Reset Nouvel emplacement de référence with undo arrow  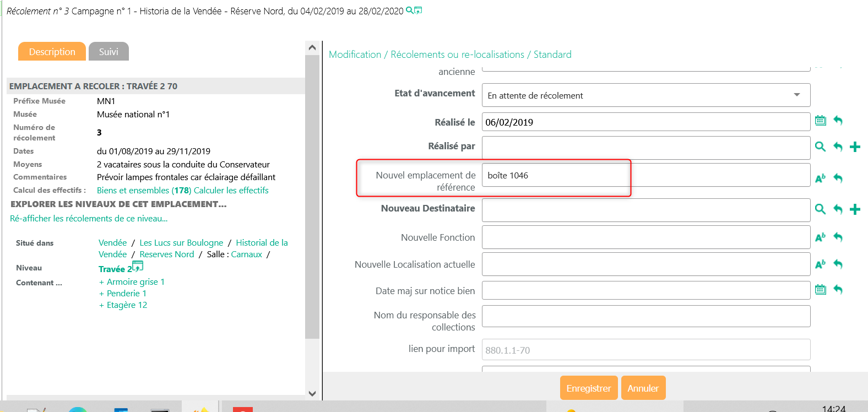(838, 178)
